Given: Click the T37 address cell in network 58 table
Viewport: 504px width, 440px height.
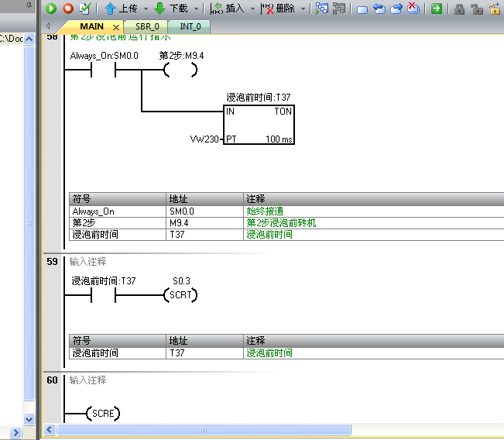Looking at the screenshot, I should tap(204, 235).
